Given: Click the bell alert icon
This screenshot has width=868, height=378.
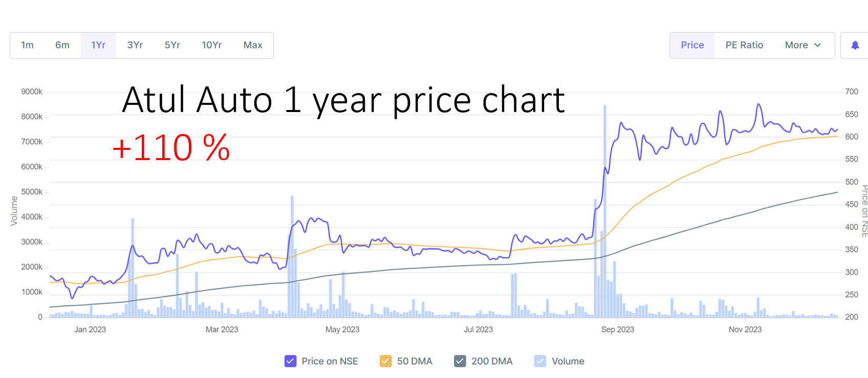Looking at the screenshot, I should (855, 45).
